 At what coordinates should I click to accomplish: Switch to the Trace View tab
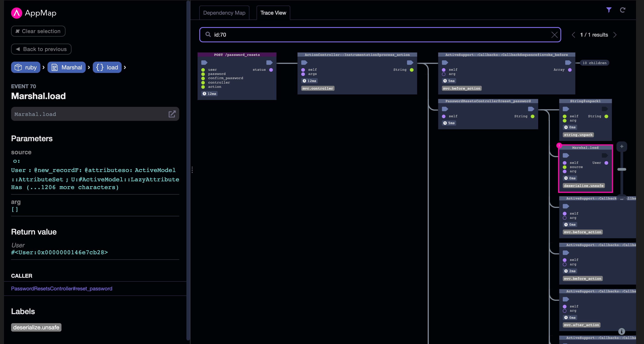click(273, 13)
